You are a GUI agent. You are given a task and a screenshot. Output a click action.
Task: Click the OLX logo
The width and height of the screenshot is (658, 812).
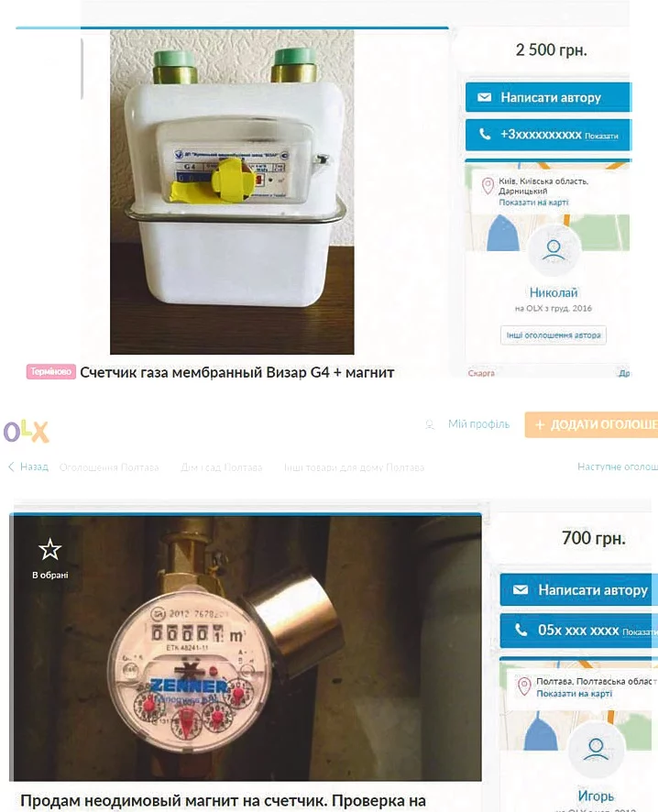[x=26, y=431]
